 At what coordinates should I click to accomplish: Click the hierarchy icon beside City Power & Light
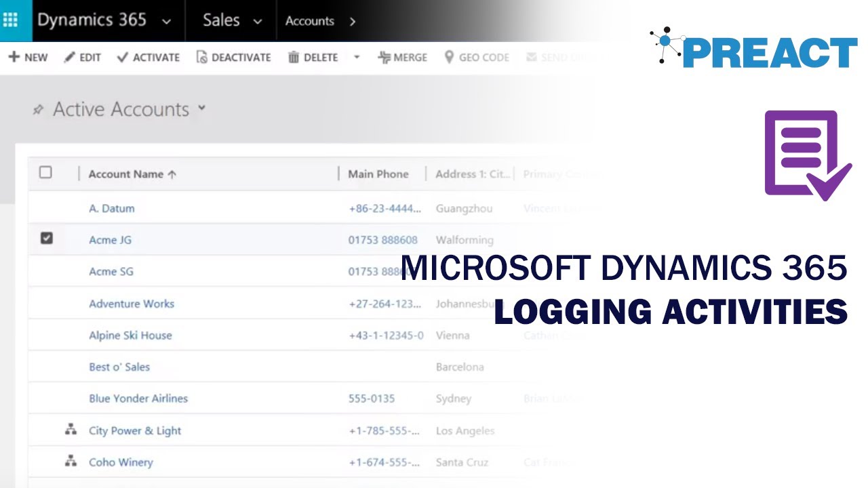71,429
